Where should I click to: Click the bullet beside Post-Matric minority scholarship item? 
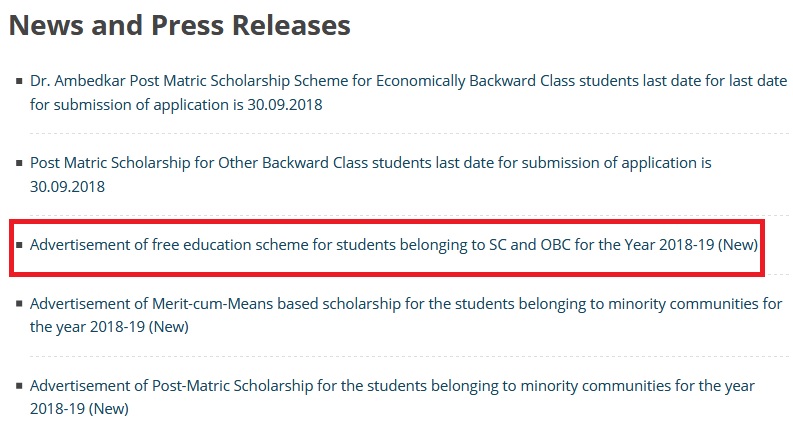click(x=19, y=386)
